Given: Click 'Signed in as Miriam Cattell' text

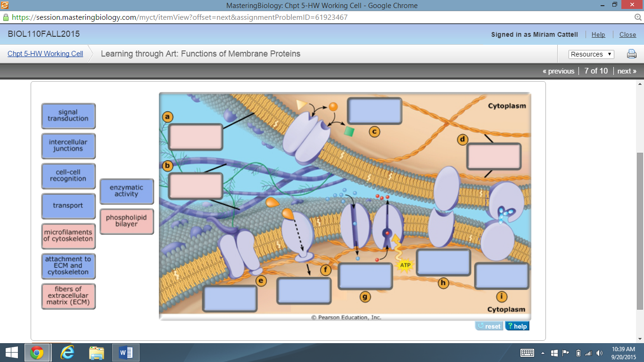Looking at the screenshot, I should (535, 34).
